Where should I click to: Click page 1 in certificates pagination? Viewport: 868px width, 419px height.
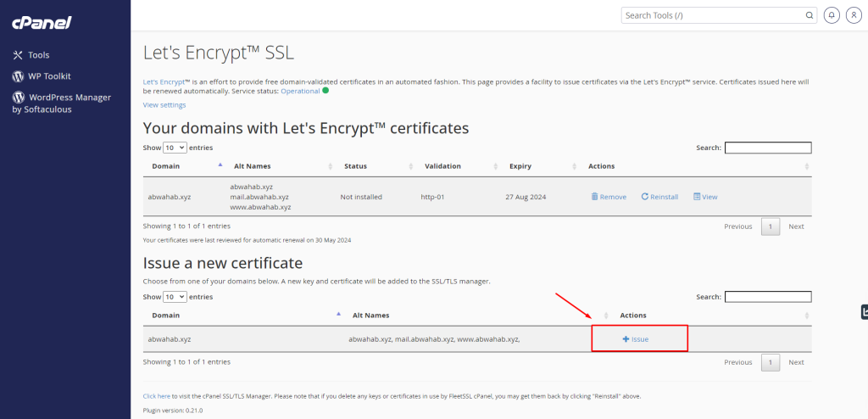[x=771, y=226]
